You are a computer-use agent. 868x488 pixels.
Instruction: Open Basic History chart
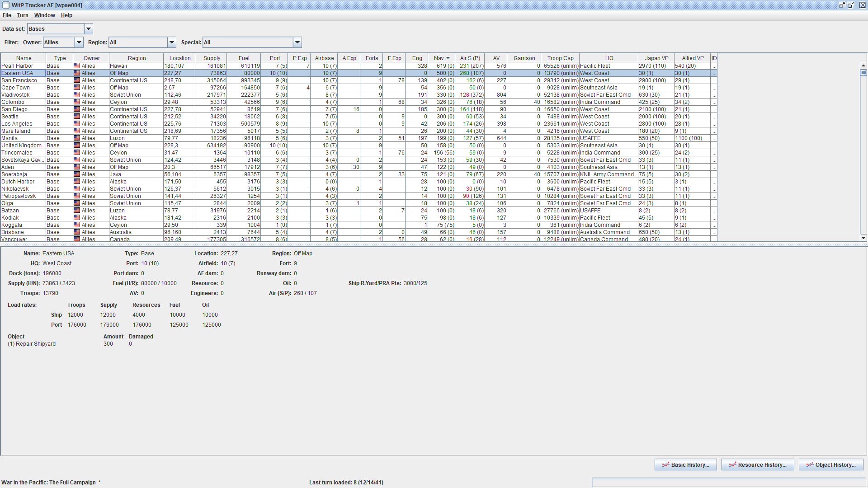(686, 465)
